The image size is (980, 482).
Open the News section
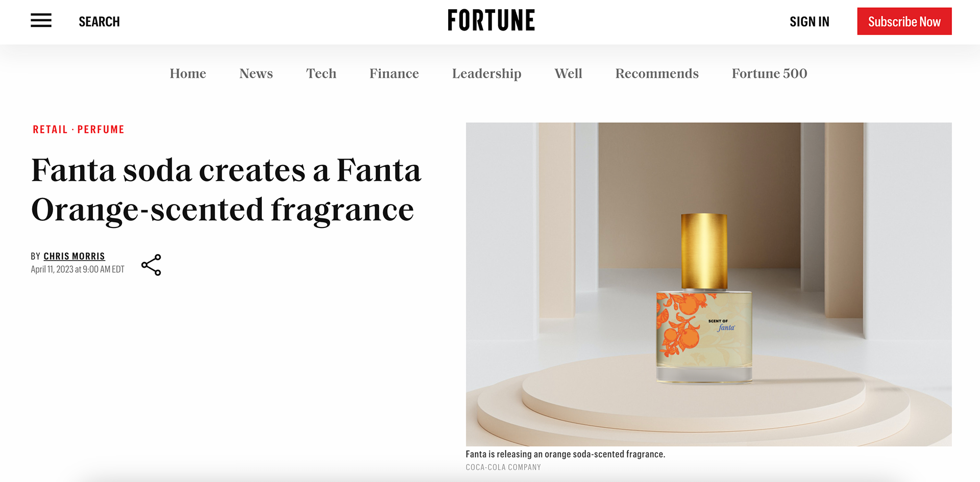[256, 73]
